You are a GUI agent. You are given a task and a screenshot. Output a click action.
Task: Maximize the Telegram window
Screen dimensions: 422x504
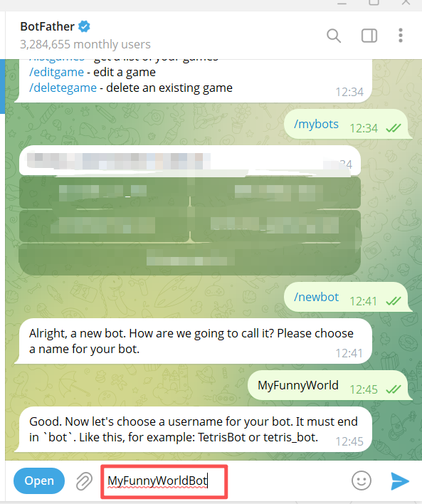pyautogui.click(x=374, y=2)
